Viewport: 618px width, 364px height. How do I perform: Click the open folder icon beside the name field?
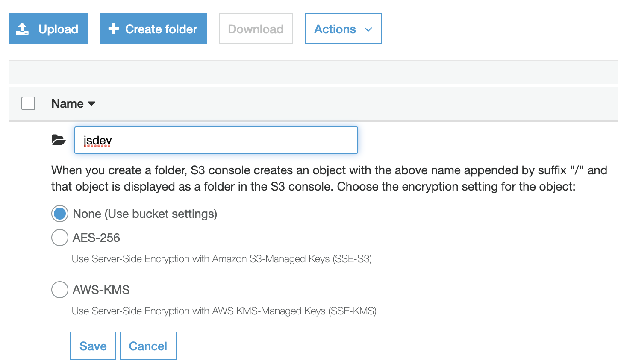pos(59,139)
